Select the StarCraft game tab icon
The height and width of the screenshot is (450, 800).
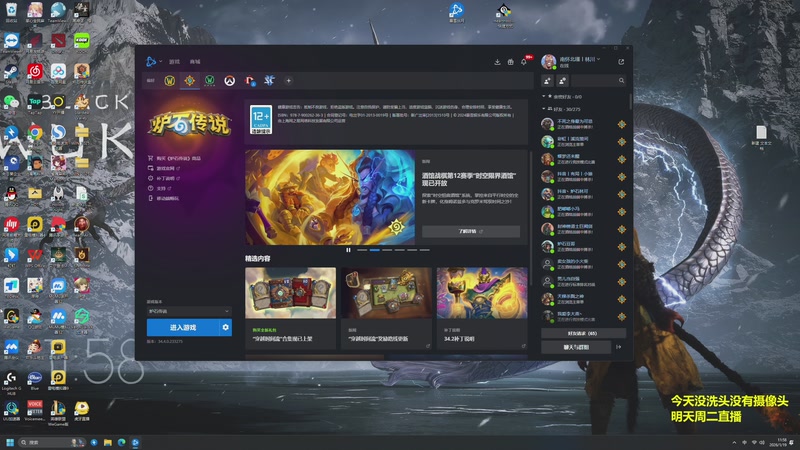coord(269,81)
